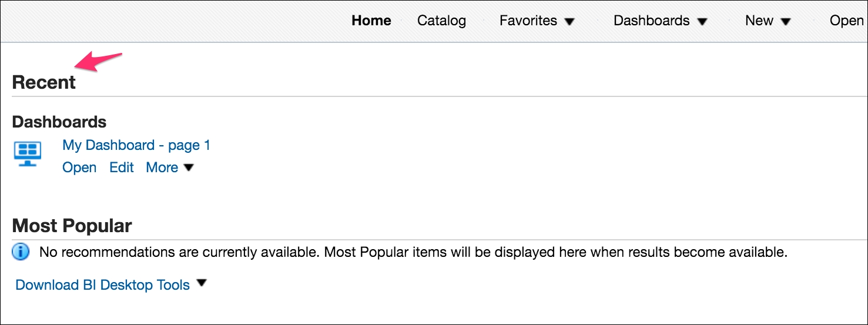This screenshot has width=868, height=325.
Task: Click the More link under My Dashboard
Action: (162, 167)
